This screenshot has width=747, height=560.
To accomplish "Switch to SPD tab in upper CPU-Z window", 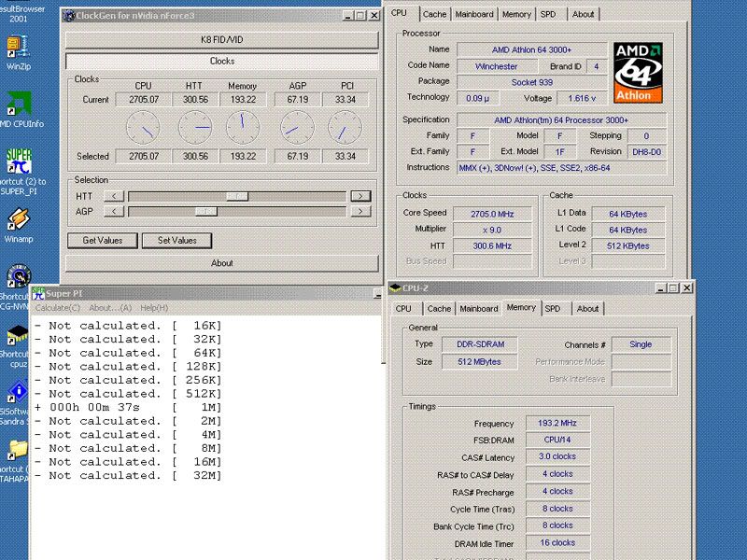I will point(548,14).
